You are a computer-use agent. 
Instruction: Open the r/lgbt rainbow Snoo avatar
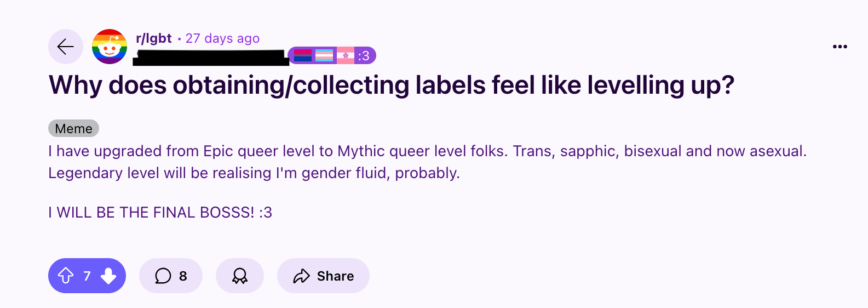(110, 47)
